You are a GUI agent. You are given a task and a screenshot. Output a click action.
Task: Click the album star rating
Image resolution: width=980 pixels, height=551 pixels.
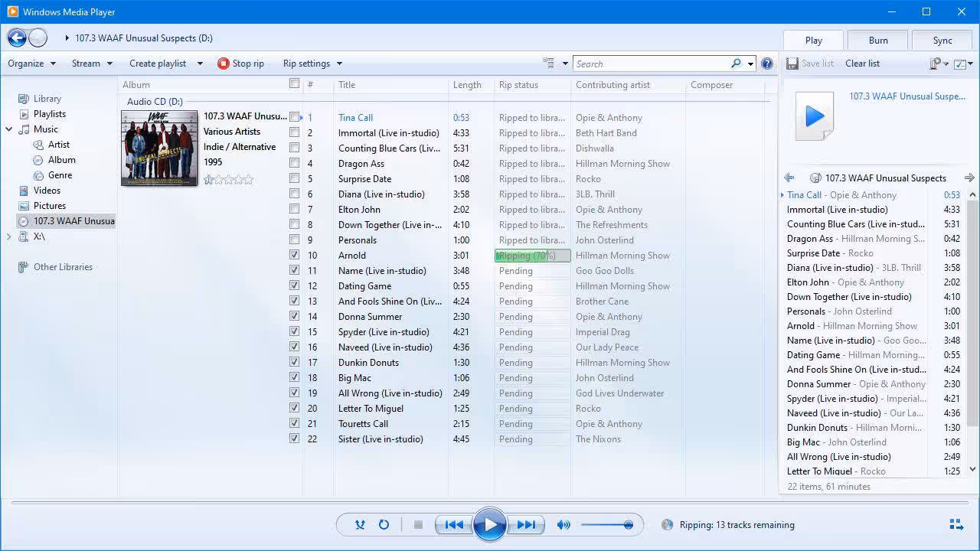(228, 180)
